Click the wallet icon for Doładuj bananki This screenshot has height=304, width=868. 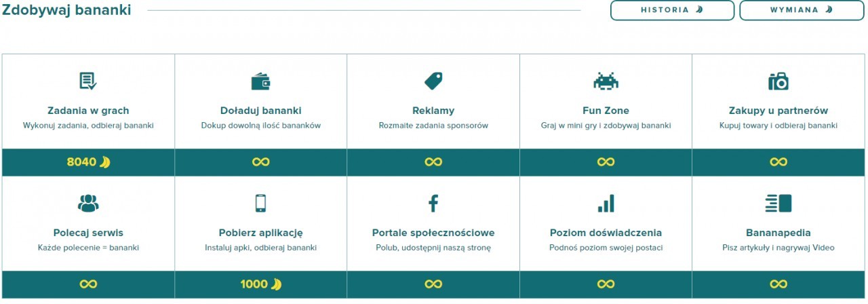261,82
